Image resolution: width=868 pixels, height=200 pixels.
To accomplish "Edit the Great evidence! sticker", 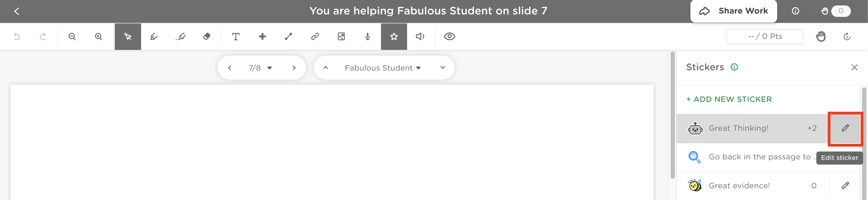I will pyautogui.click(x=845, y=186).
